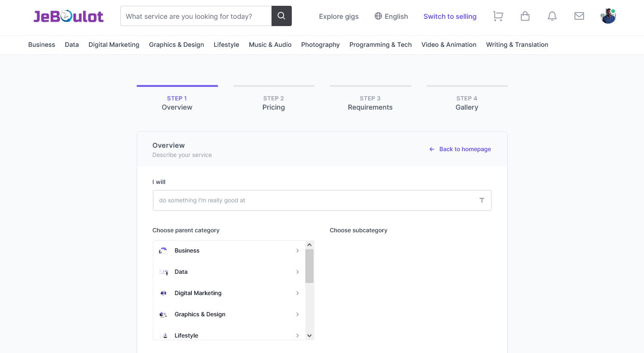644x353 pixels.
Task: Focus the "I will" gig title field
Action: pyautogui.click(x=314, y=200)
